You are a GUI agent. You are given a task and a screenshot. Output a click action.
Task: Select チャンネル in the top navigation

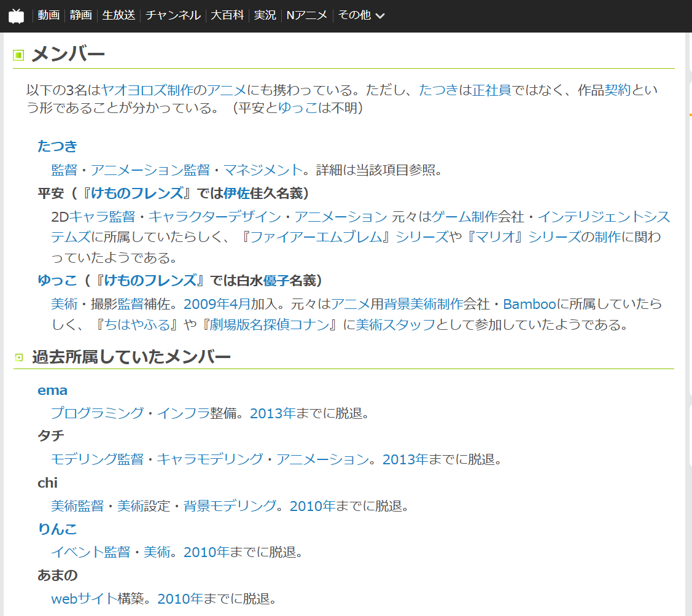[173, 15]
